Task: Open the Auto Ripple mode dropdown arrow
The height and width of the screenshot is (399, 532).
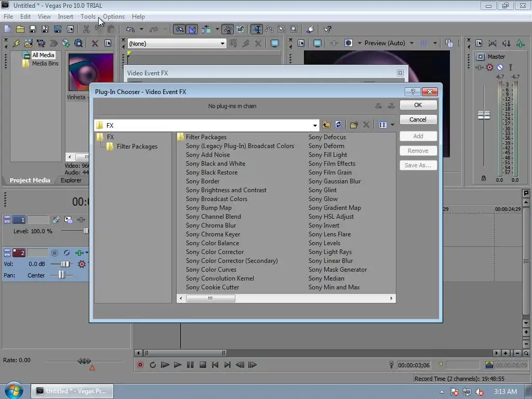Action: (217, 29)
